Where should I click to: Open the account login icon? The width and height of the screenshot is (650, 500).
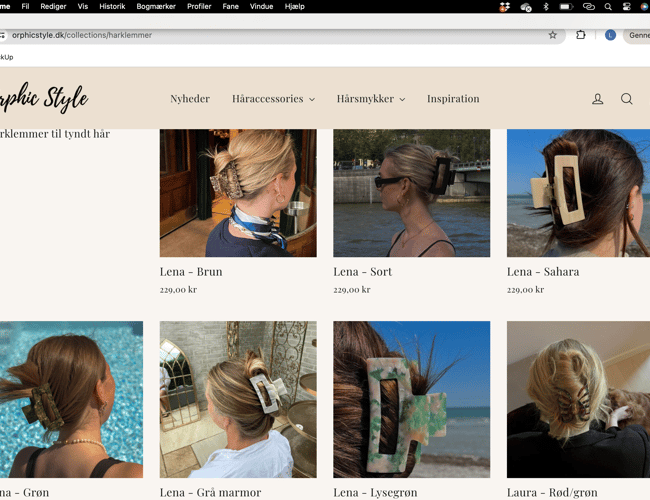(x=597, y=99)
